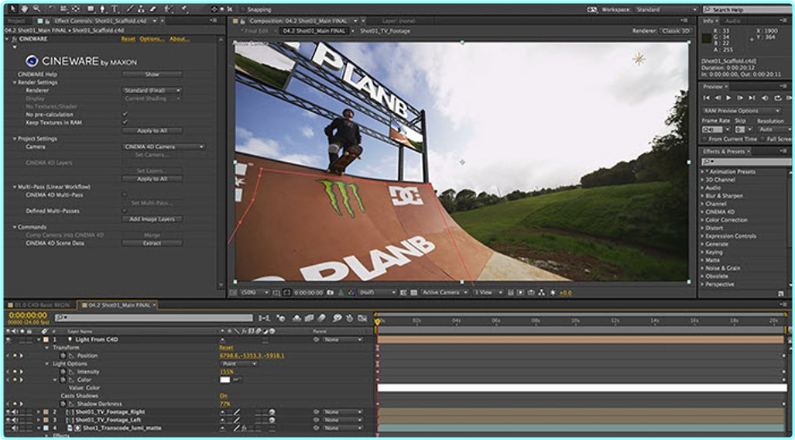Open the Renderer Standard (Final) dropdown

(152, 90)
